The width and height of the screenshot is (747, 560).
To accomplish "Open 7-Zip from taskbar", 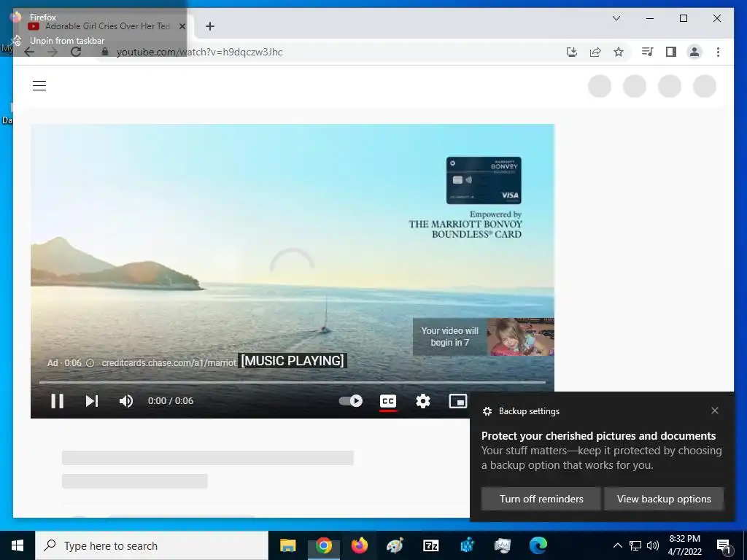I will pos(430,545).
